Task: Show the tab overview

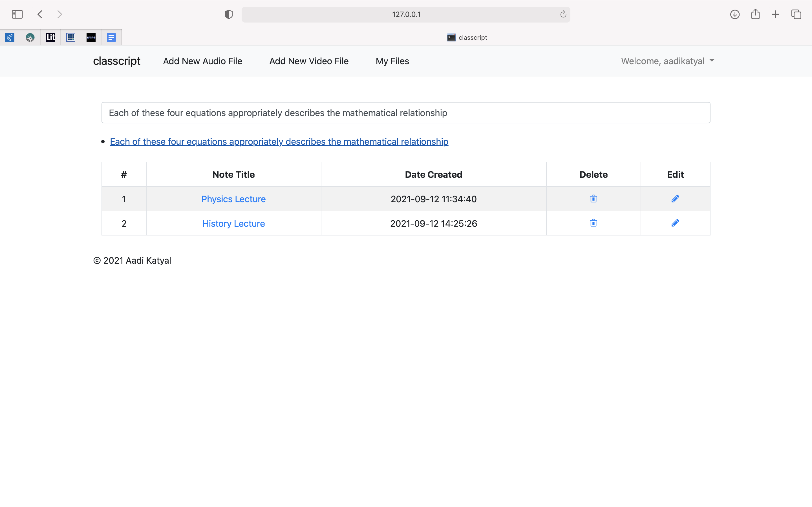Action: (x=796, y=14)
